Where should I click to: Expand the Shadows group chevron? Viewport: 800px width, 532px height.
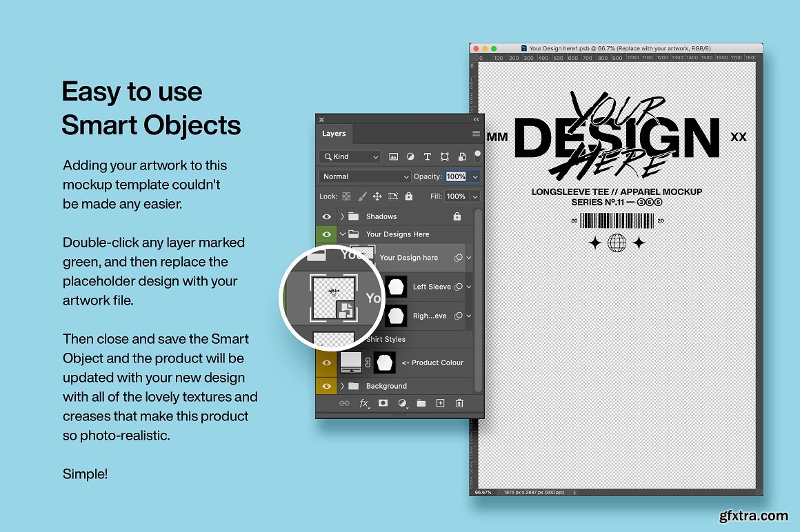coord(342,216)
